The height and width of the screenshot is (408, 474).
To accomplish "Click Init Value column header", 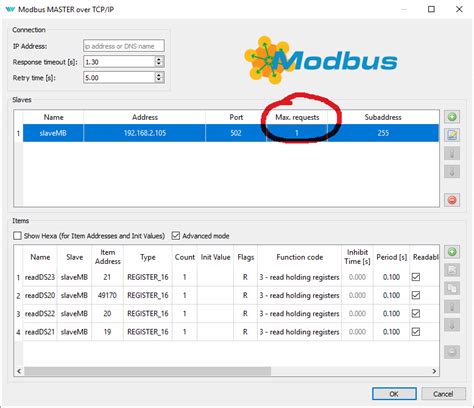I will click(215, 257).
